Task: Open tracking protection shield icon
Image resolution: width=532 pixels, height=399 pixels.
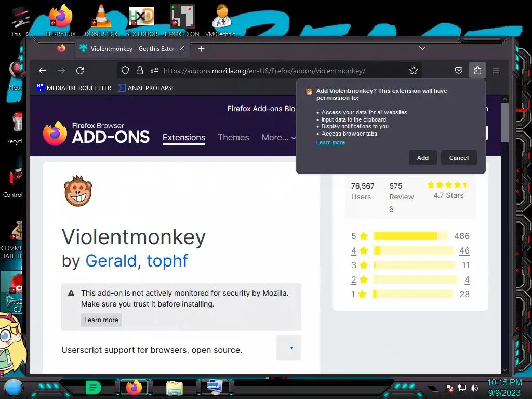Action: pos(125,71)
